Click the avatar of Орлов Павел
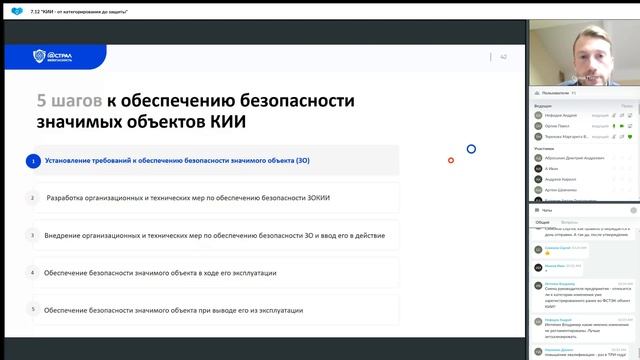Image resolution: width=640 pixels, height=360 pixels. coord(538,126)
